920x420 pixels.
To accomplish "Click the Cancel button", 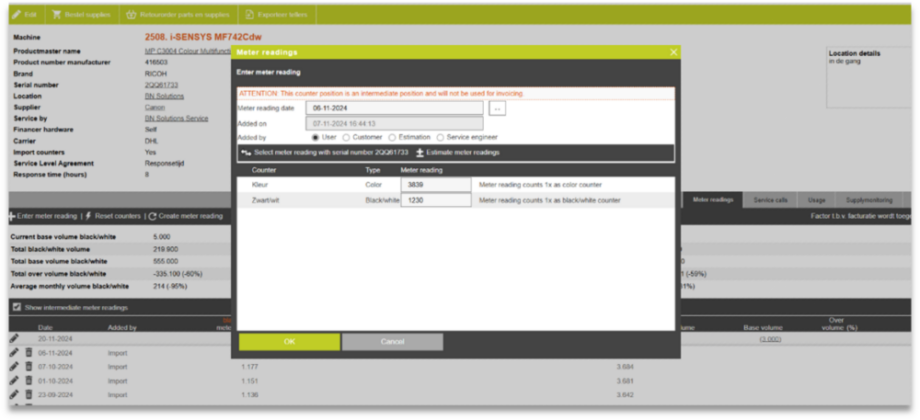I will pos(393,342).
